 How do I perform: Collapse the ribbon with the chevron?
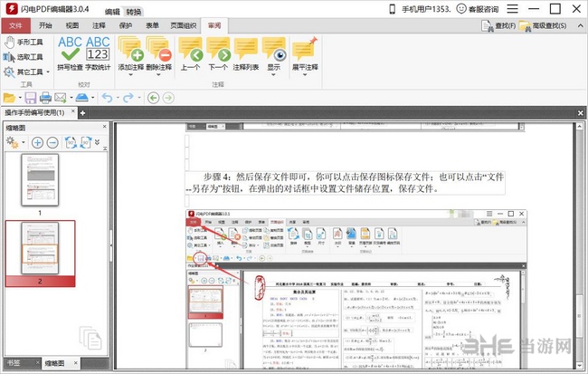pyautogui.click(x=580, y=26)
